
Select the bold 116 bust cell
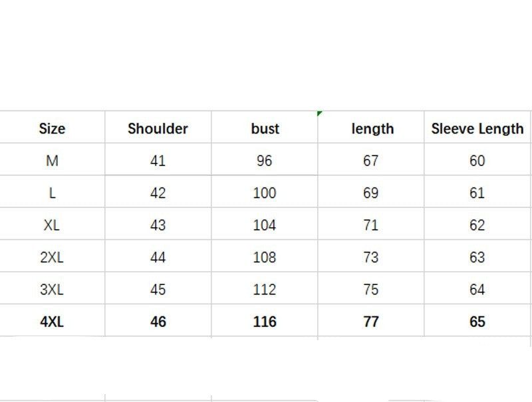[265, 322]
